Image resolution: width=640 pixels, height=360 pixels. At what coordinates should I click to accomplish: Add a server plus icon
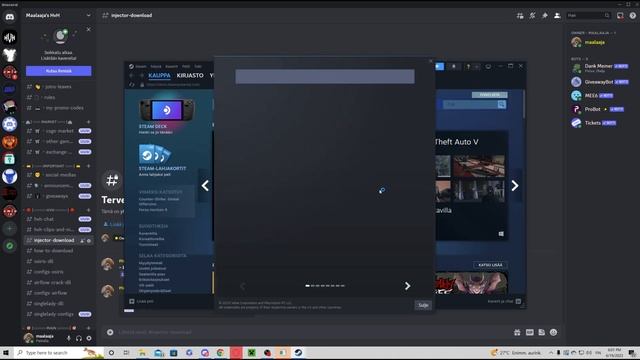tap(9, 229)
